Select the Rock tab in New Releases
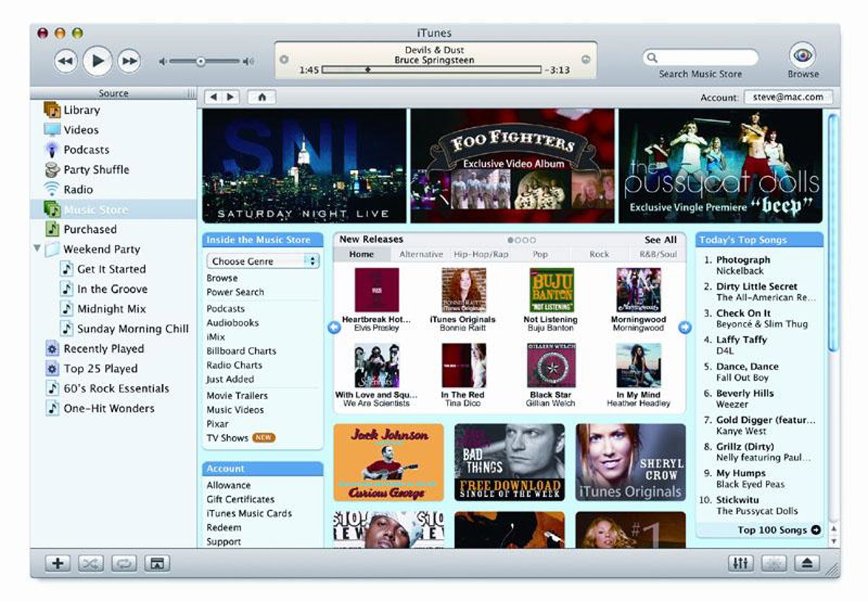The image size is (868, 601). (599, 255)
